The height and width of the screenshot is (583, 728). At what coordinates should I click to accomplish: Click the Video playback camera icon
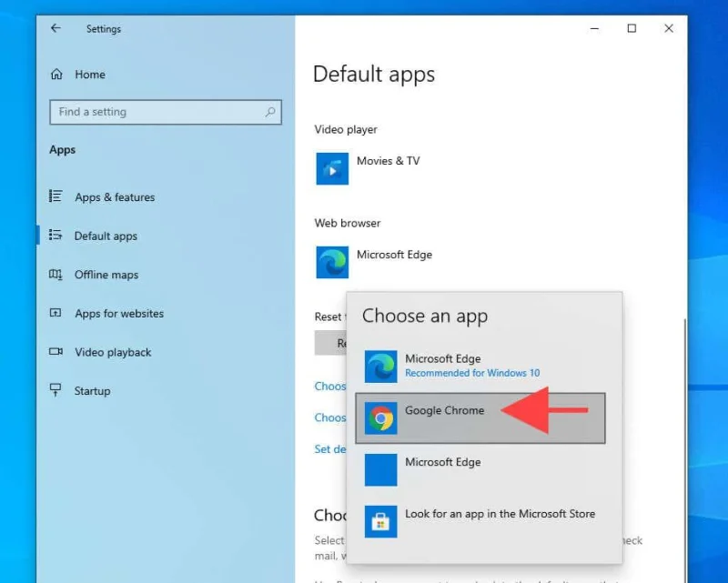tap(56, 351)
